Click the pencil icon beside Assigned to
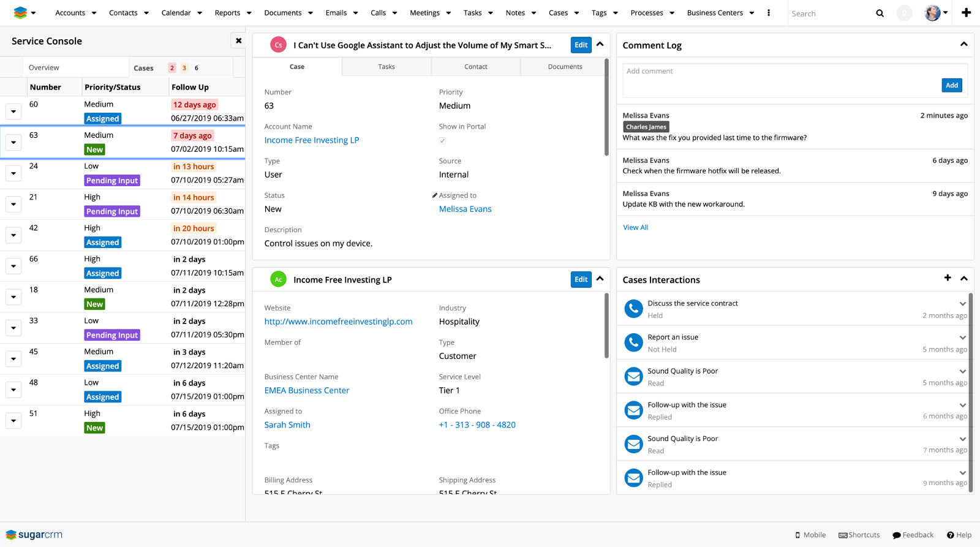 (x=435, y=195)
